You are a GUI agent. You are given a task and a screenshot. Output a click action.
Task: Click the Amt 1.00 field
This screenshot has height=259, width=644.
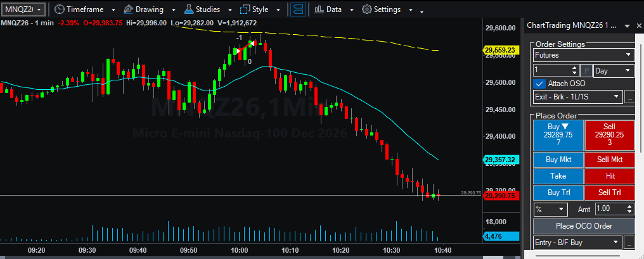pyautogui.click(x=611, y=209)
